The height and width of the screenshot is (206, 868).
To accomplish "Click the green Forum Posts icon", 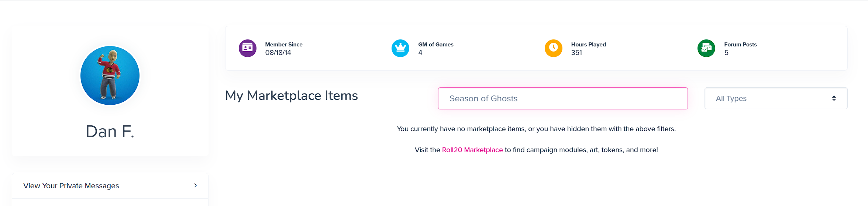I will click(x=706, y=48).
